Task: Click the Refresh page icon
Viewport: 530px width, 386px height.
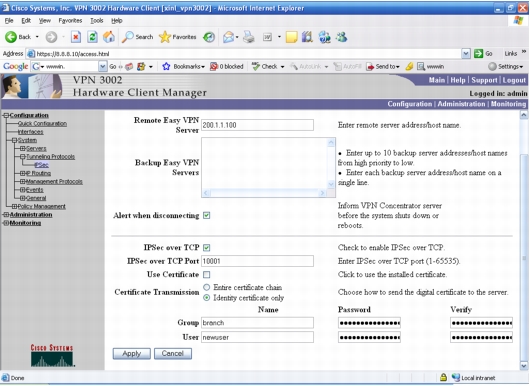Action: pos(92,37)
